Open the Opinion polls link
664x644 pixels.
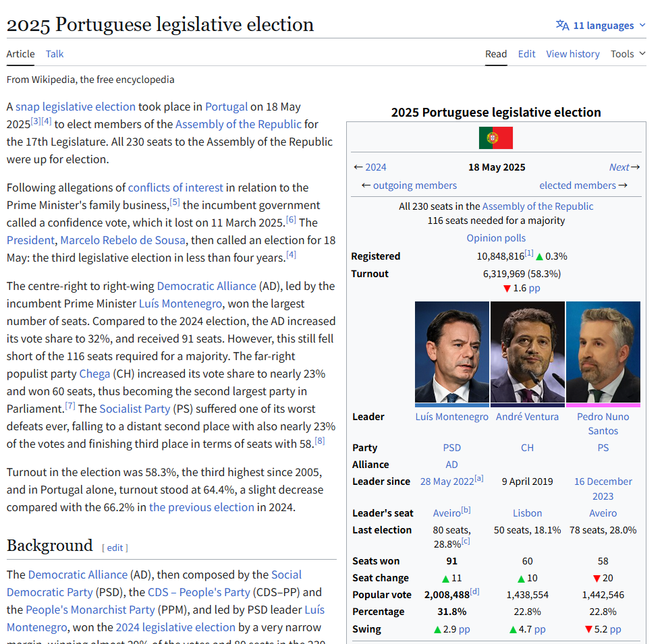pyautogui.click(x=496, y=238)
